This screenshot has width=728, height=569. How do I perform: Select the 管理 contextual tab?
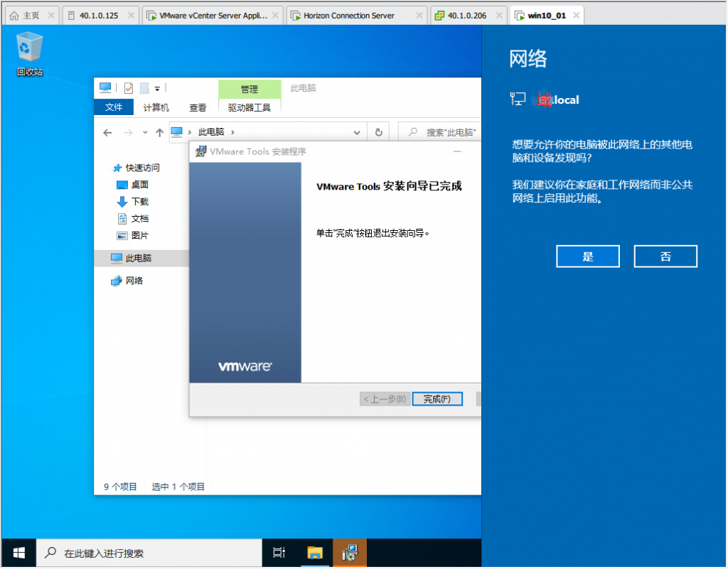pyautogui.click(x=250, y=89)
